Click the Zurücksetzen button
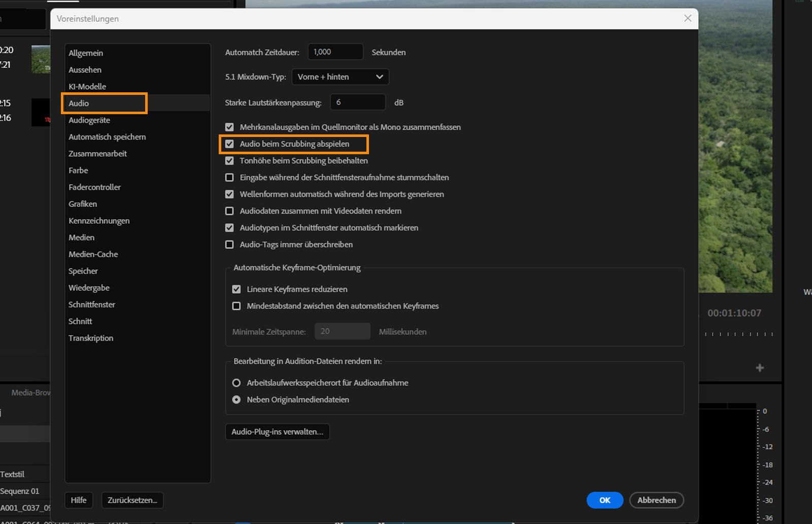812x524 pixels. [132, 500]
